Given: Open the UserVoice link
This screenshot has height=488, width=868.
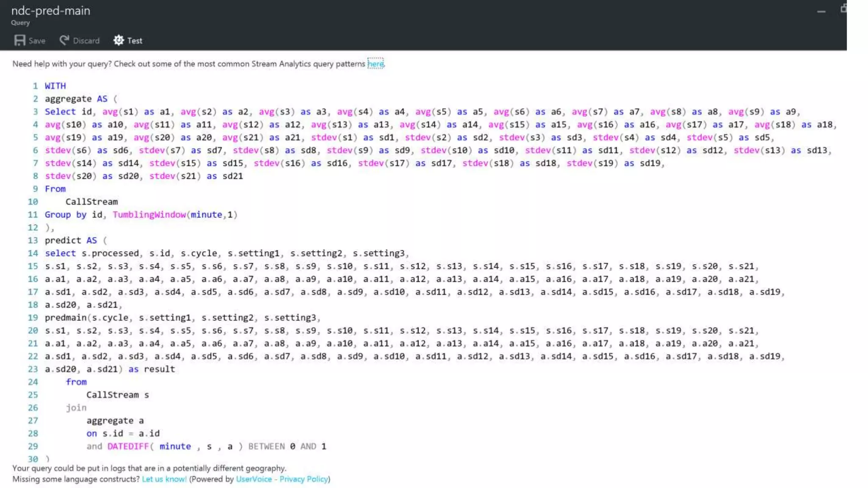Looking at the screenshot, I should 254,479.
